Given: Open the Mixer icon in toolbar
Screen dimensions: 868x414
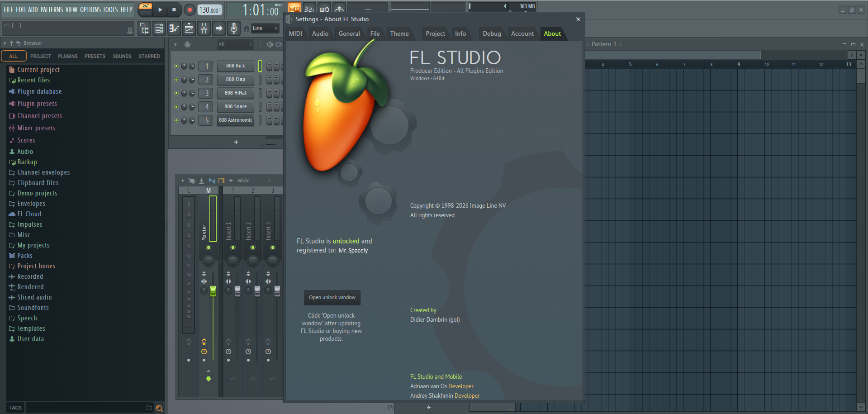Looking at the screenshot, I should pos(204,29).
